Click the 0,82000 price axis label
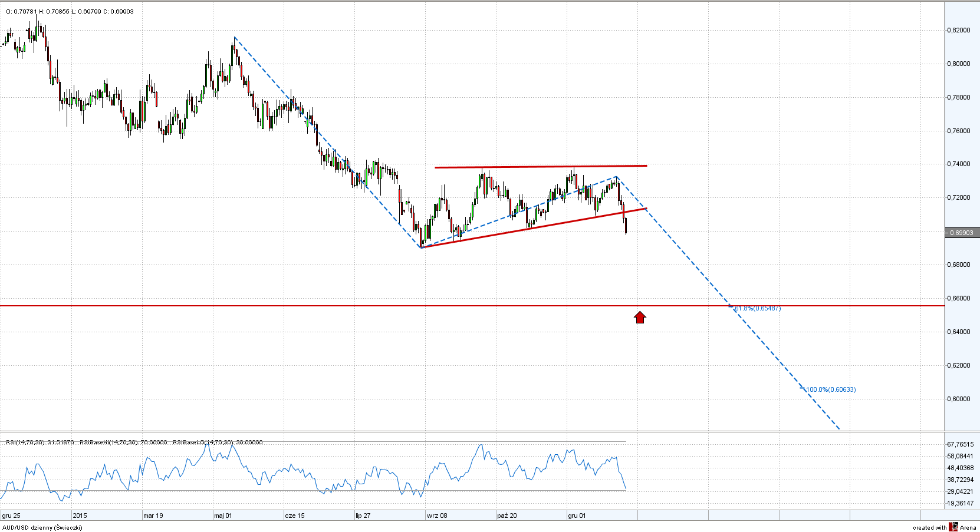 959,30
